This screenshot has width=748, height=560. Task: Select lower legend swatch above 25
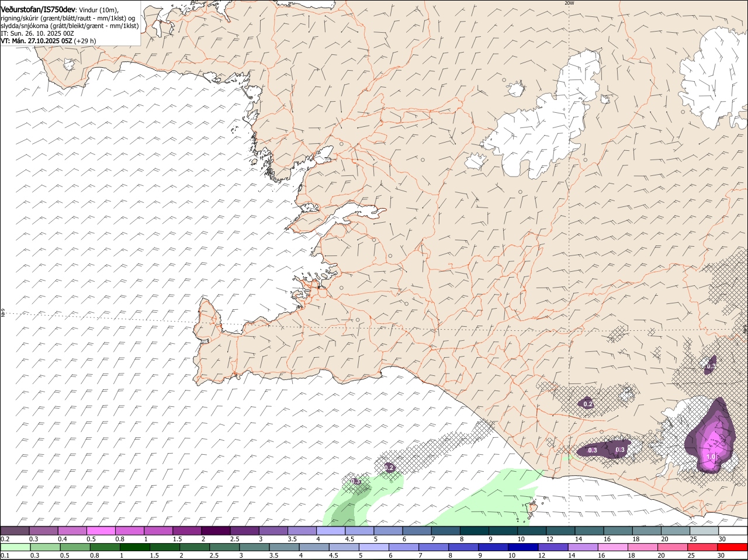(702, 547)
